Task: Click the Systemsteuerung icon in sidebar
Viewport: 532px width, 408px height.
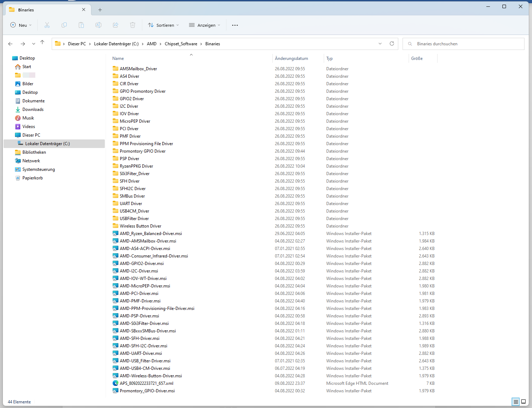Action: pyautogui.click(x=18, y=169)
